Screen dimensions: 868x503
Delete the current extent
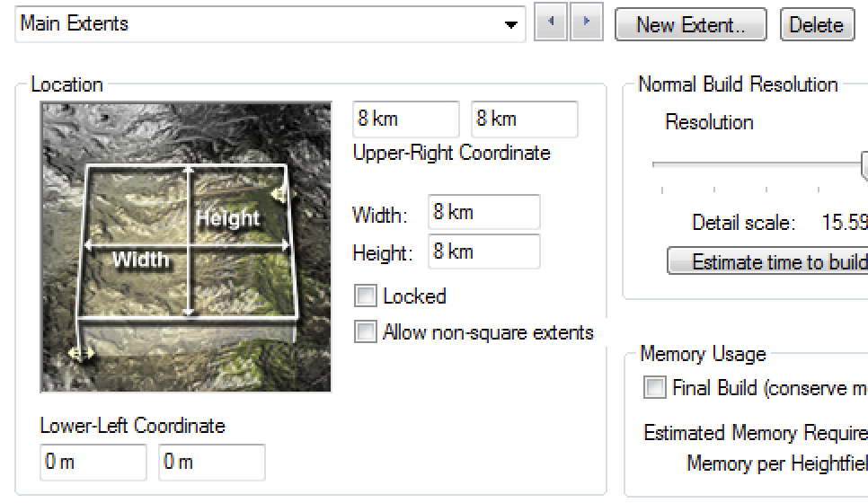pyautogui.click(x=817, y=25)
